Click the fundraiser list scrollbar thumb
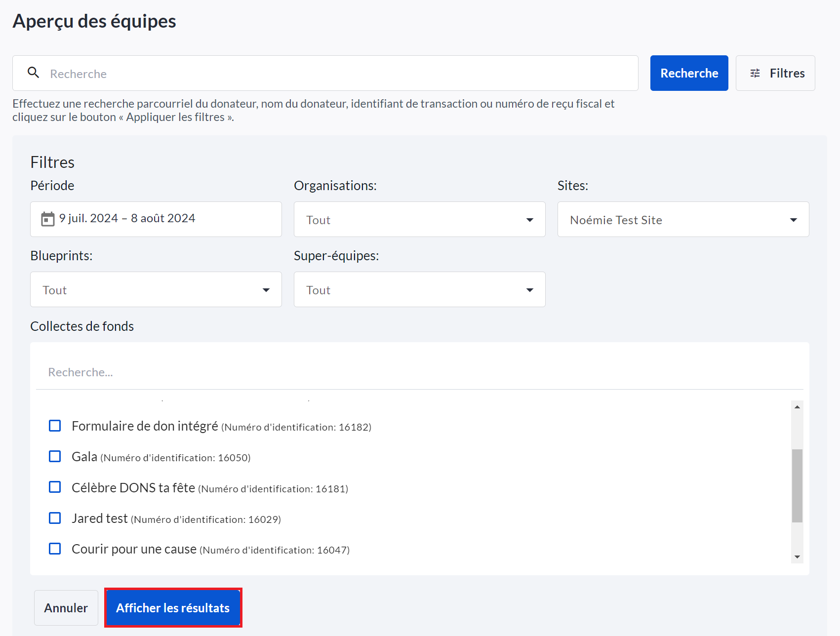 pos(797,485)
